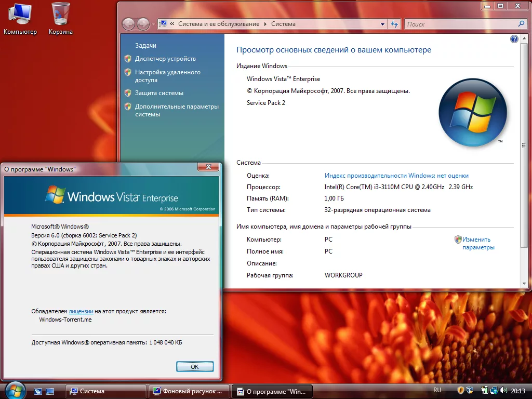Open the recent pages dropdown next to Forward
The width and height of the screenshot is (532, 399).
(153, 24)
